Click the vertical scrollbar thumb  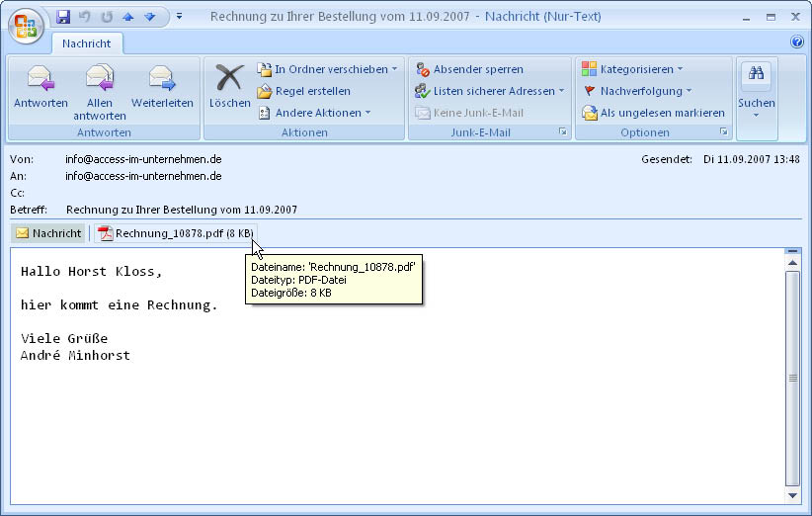[792, 379]
